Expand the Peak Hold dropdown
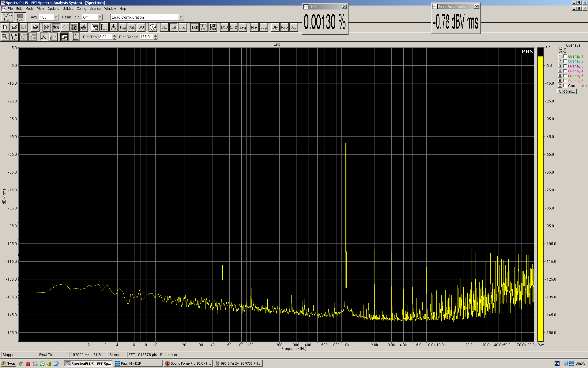 100,17
